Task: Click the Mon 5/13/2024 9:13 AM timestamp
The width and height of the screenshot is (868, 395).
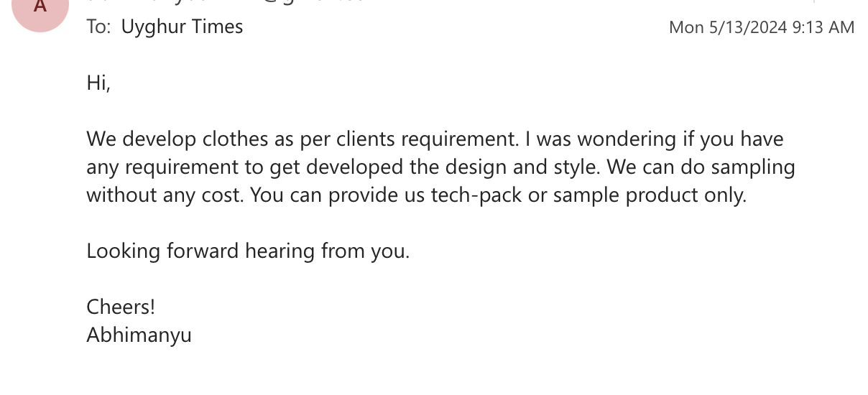Action: pyautogui.click(x=761, y=27)
